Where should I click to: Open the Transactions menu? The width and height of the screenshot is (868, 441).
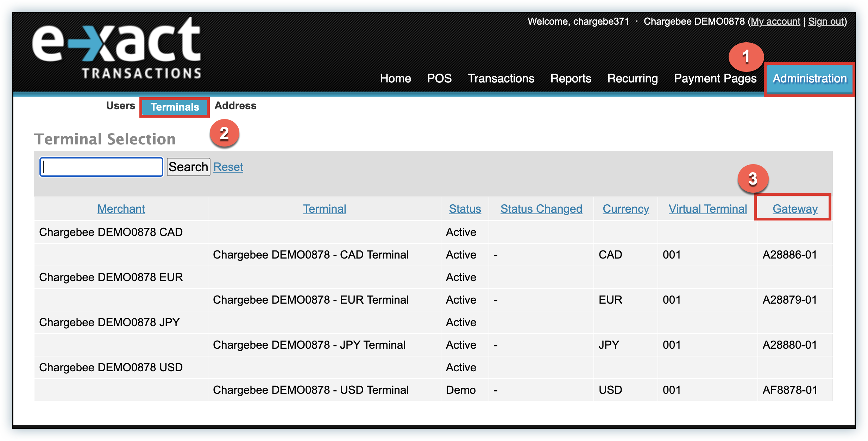[x=501, y=79]
